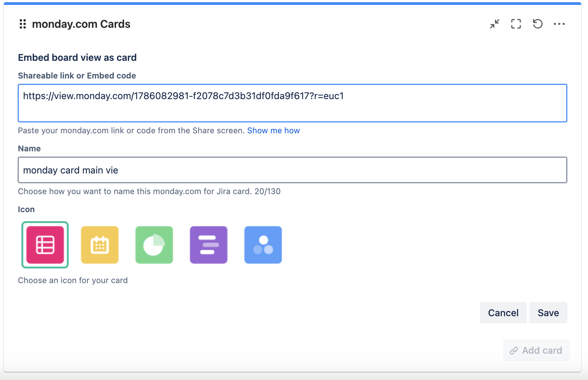This screenshot has width=588, height=380.
Task: Click the "Shareable link or Embed code" label
Action: (77, 76)
